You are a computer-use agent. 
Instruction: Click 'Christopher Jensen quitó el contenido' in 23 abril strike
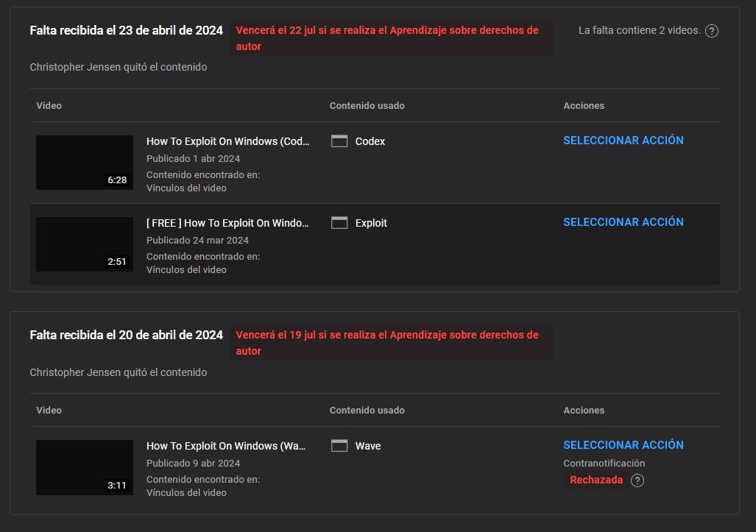(118, 67)
